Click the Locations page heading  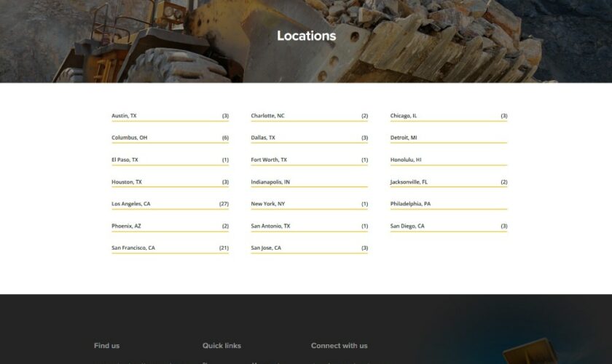pos(307,36)
